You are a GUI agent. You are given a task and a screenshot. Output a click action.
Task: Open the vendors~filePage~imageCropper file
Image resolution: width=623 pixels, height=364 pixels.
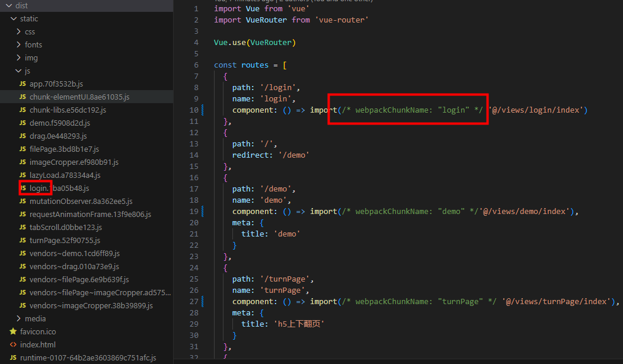[x=100, y=292]
